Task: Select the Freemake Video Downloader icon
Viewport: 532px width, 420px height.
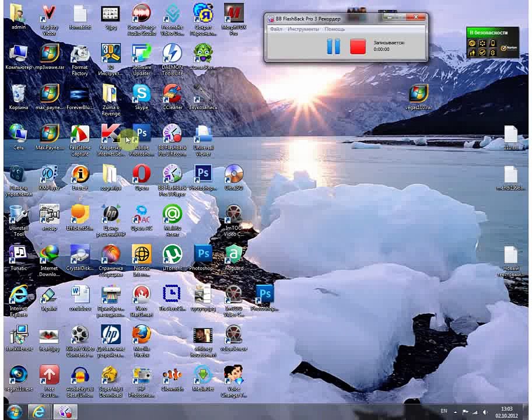Action: pos(172,20)
